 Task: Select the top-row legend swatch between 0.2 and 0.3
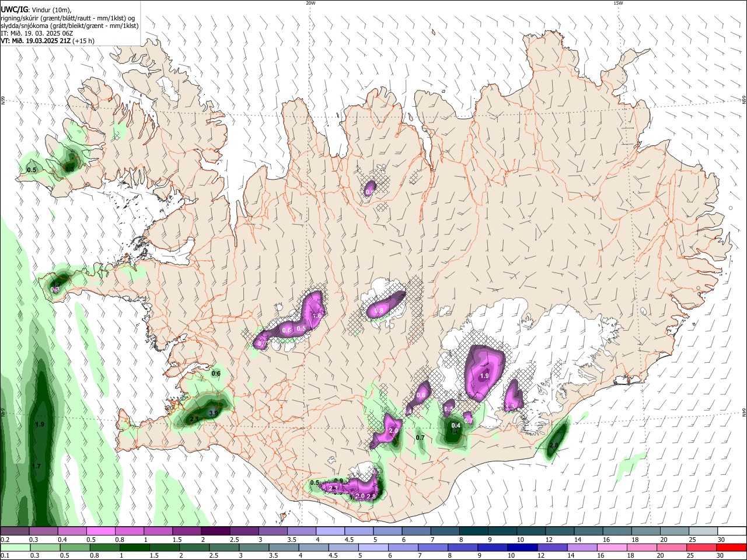click(15, 531)
